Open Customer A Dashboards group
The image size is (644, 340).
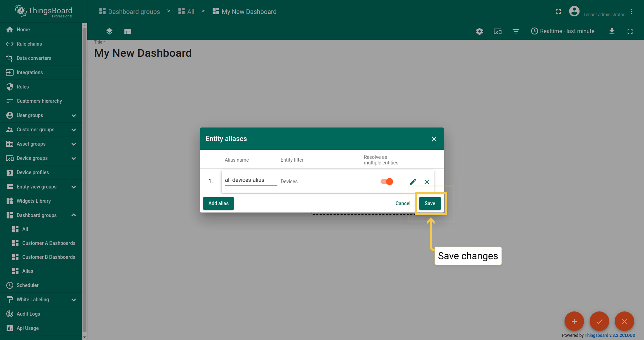pos(41,243)
